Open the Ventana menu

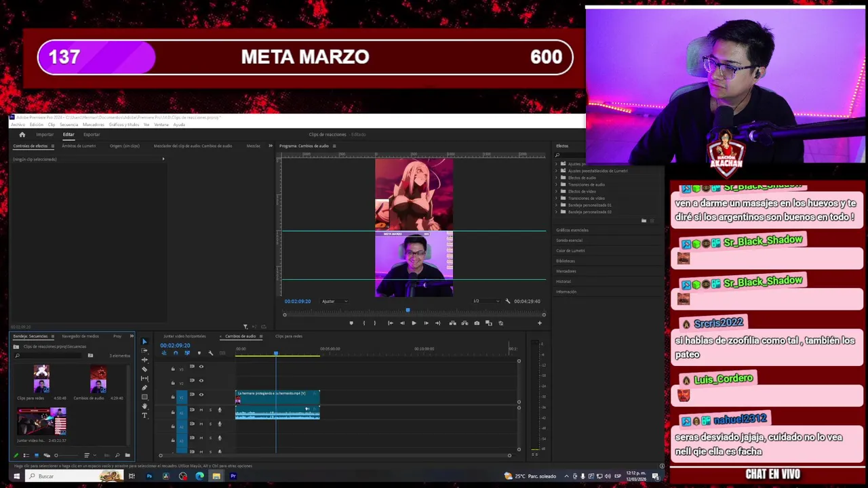point(161,125)
